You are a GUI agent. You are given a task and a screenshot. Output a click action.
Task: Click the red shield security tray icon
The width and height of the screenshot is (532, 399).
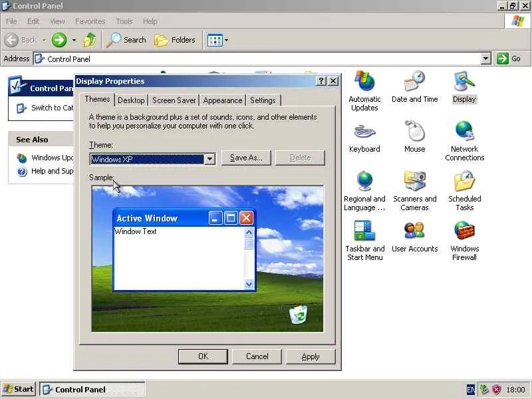[496, 390]
